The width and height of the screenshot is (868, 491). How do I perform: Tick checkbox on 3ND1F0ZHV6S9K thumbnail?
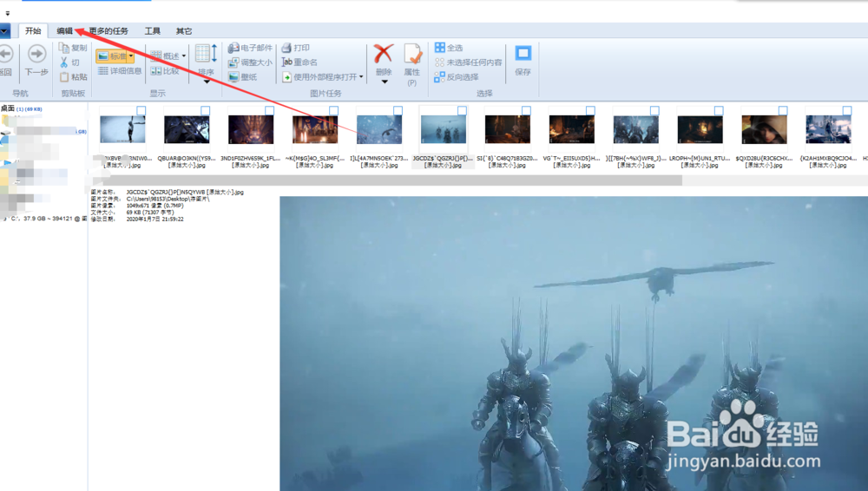270,111
